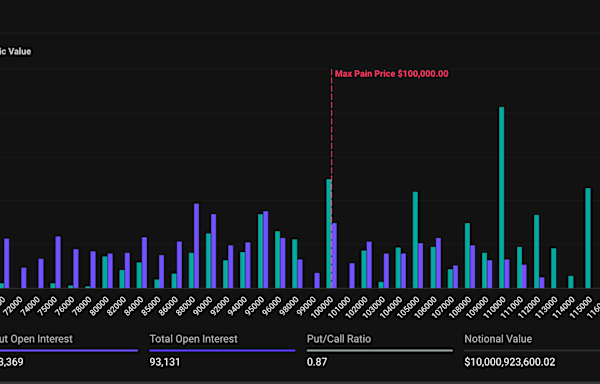The width and height of the screenshot is (600, 384).
Task: Click the Put/Call Ratio label
Action: tap(339, 339)
